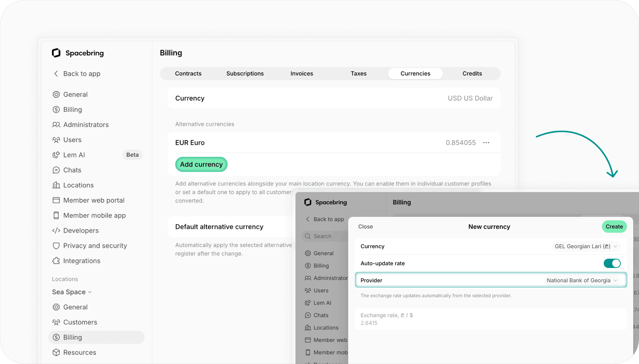The image size is (639, 364).
Task: Open the Chats icon in the main window sidebar
Action: (56, 170)
